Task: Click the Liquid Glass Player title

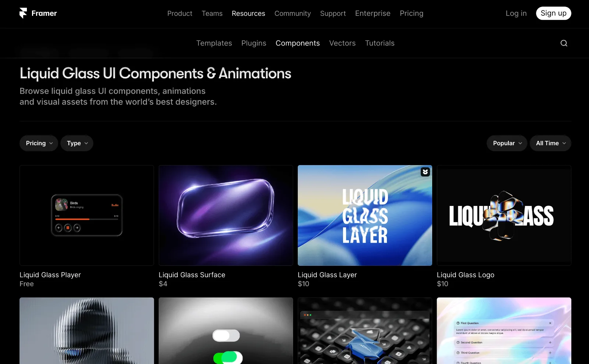Action: click(x=50, y=275)
